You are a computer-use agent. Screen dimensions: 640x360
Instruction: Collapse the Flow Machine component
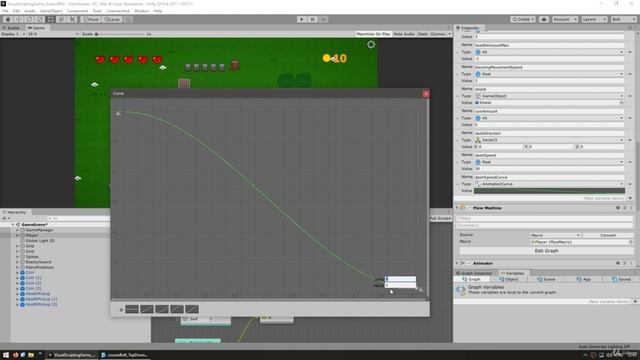(457, 208)
